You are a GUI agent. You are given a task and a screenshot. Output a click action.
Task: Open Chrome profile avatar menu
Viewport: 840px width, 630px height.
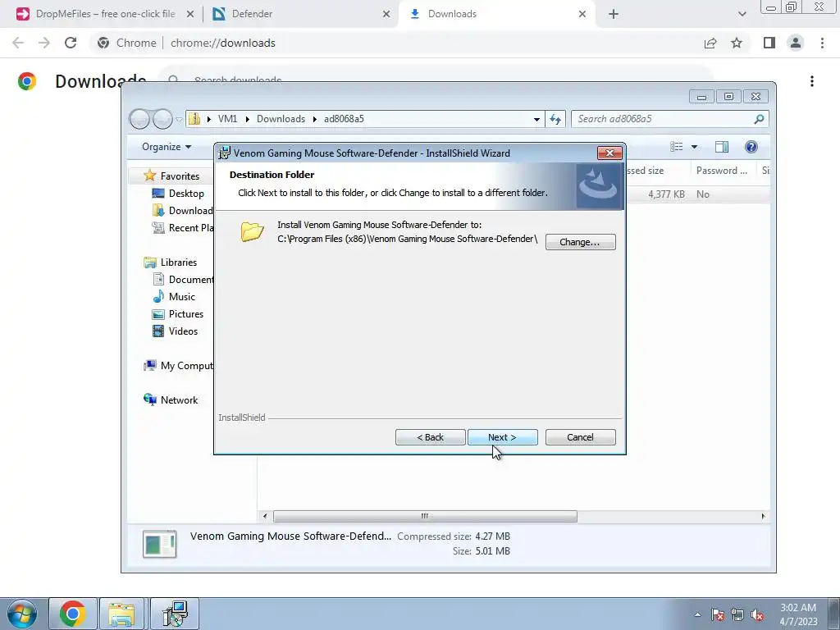click(796, 43)
